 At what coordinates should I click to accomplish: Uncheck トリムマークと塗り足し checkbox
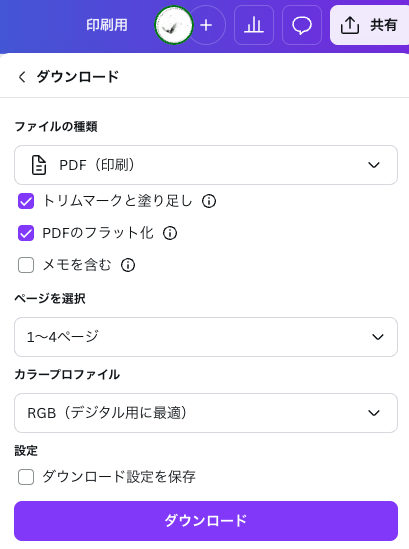click(26, 201)
